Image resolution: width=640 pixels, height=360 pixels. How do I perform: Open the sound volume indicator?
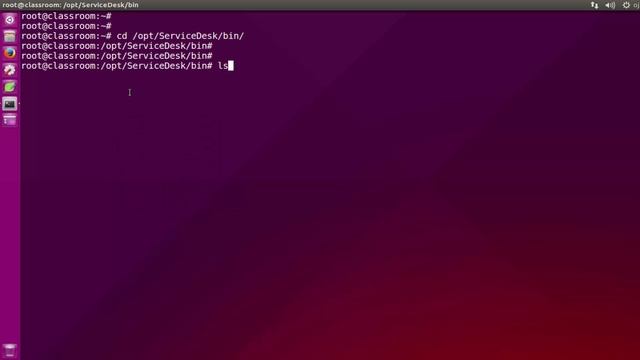[610, 5]
